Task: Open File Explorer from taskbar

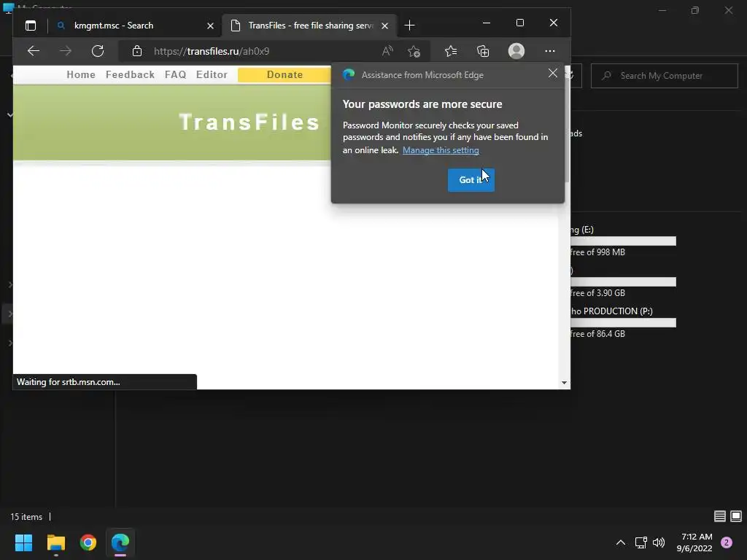Action: point(55,542)
